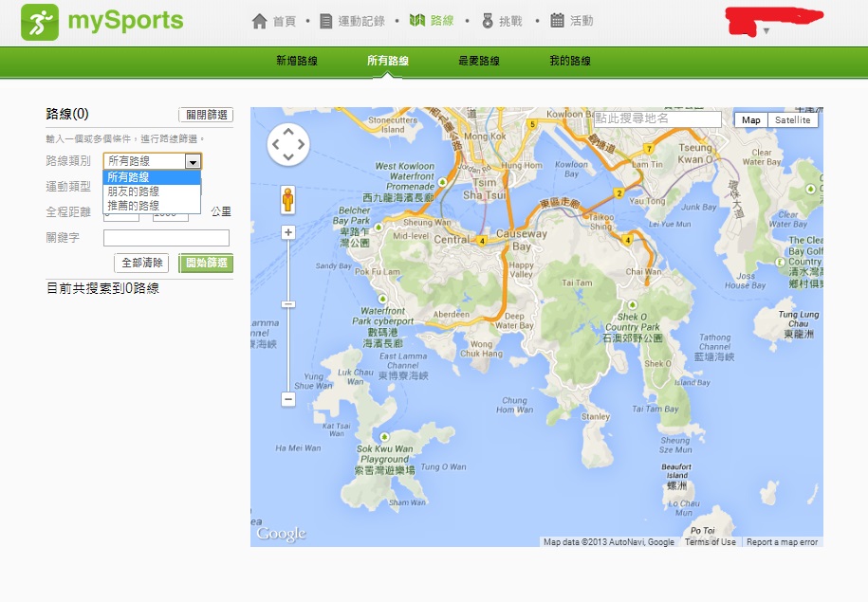Click the 路線 map icon in top navigation
Screen dimensions: 868x602
click(416, 20)
